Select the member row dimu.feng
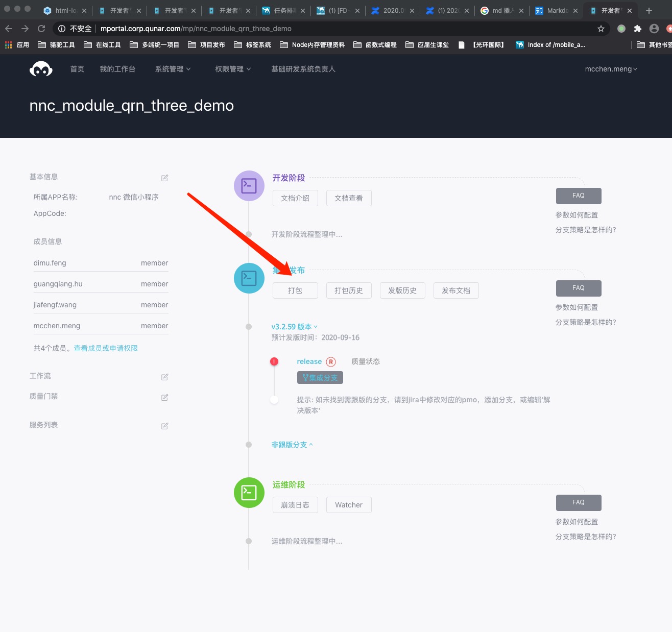 101,263
